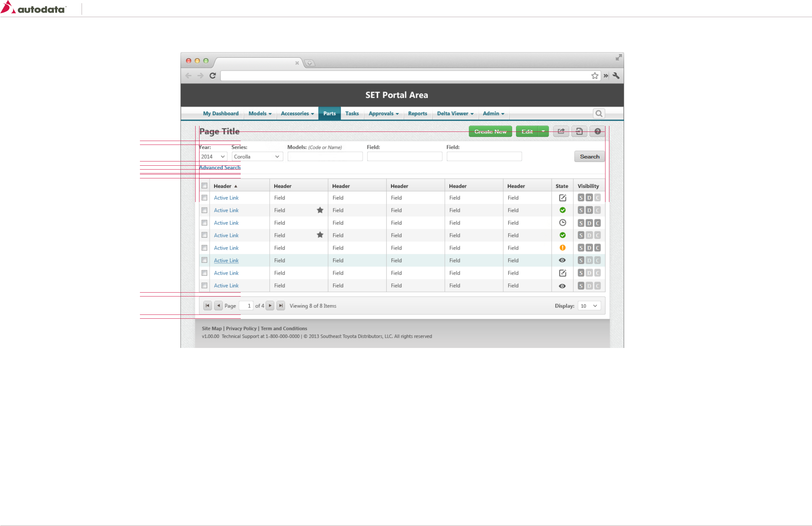Tick the select-all checkbox in the table header
Screen dimensions: 812x526
point(204,186)
